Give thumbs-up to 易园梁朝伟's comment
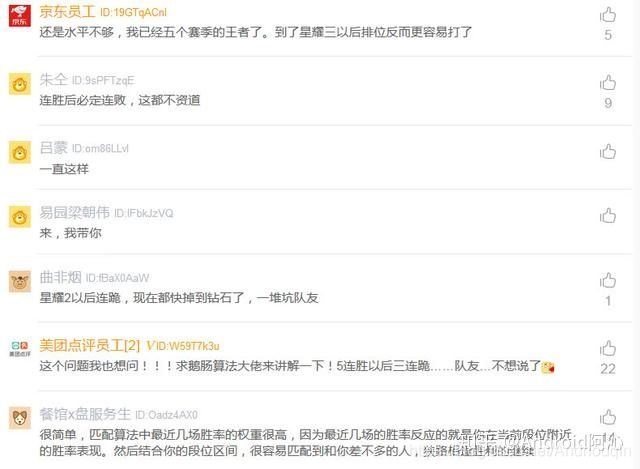Image resolution: width=640 pixels, height=469 pixels. coord(608,216)
